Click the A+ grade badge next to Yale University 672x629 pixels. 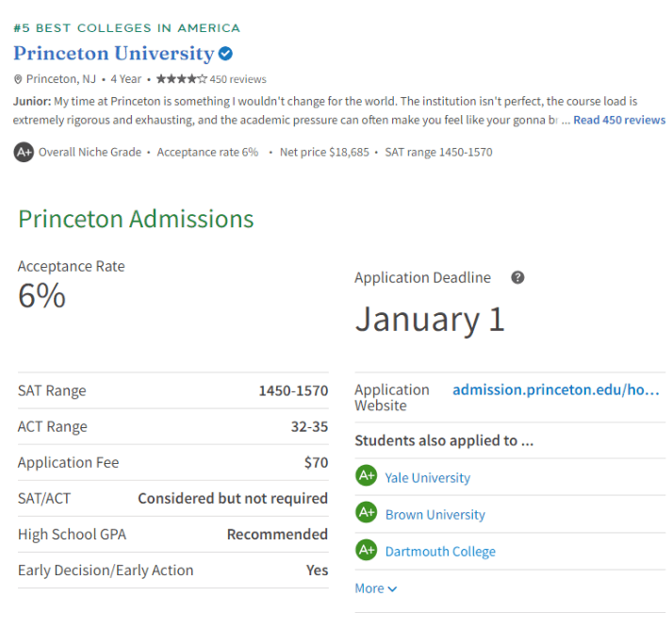tap(367, 475)
